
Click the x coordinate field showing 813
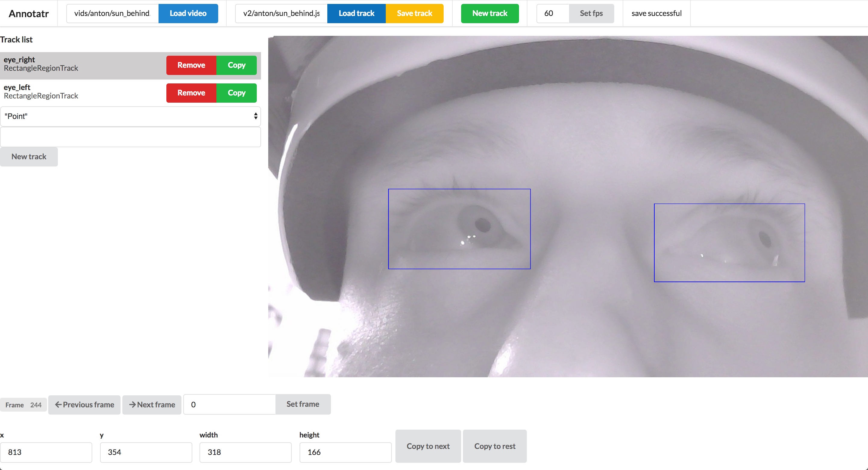pyautogui.click(x=46, y=452)
